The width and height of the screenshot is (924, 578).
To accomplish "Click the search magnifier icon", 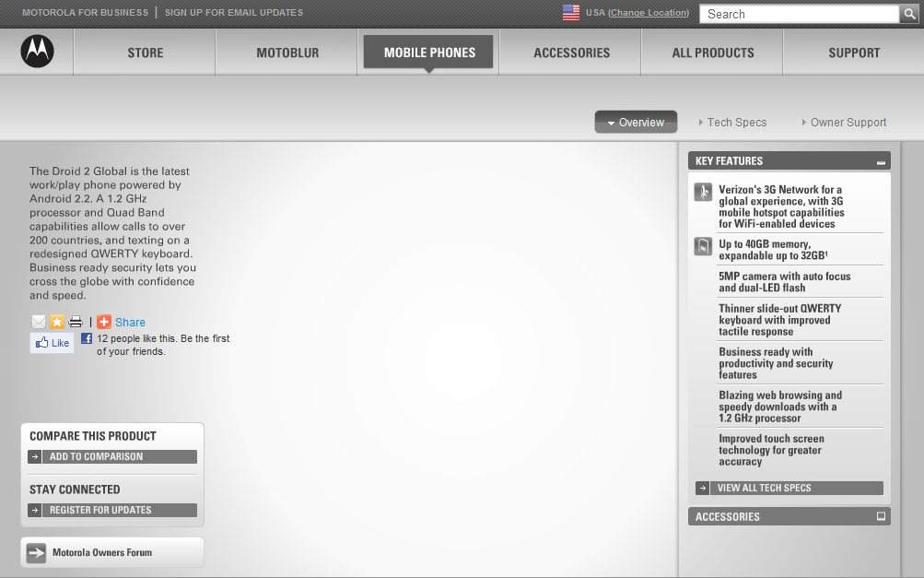I will (908, 14).
